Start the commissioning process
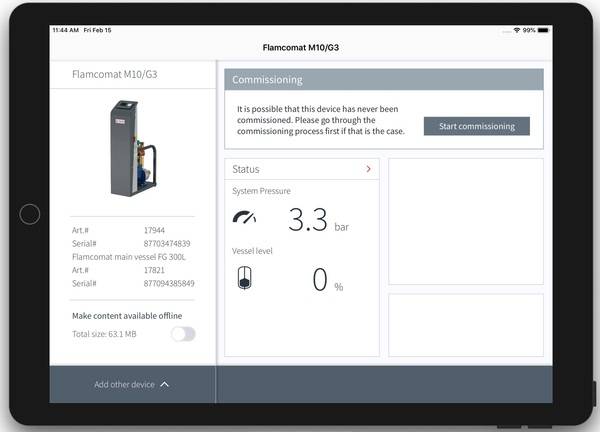Viewport: 600px width, 432px height. tap(476, 126)
